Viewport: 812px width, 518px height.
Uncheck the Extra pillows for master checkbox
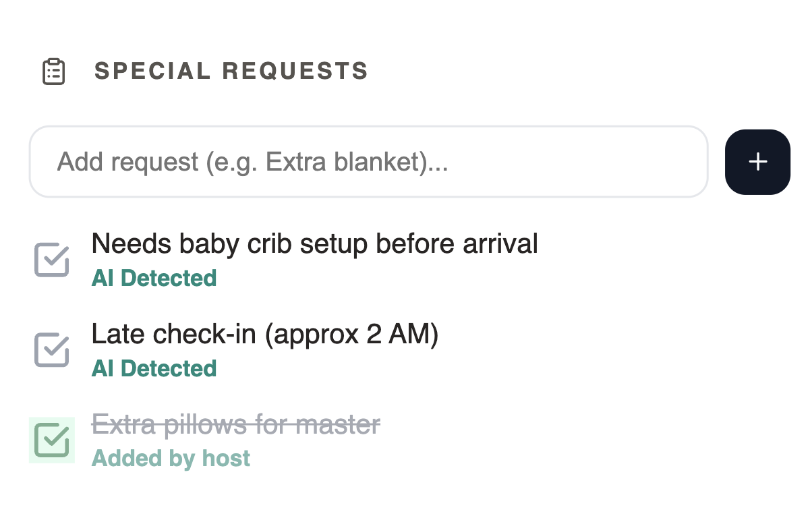point(52,440)
